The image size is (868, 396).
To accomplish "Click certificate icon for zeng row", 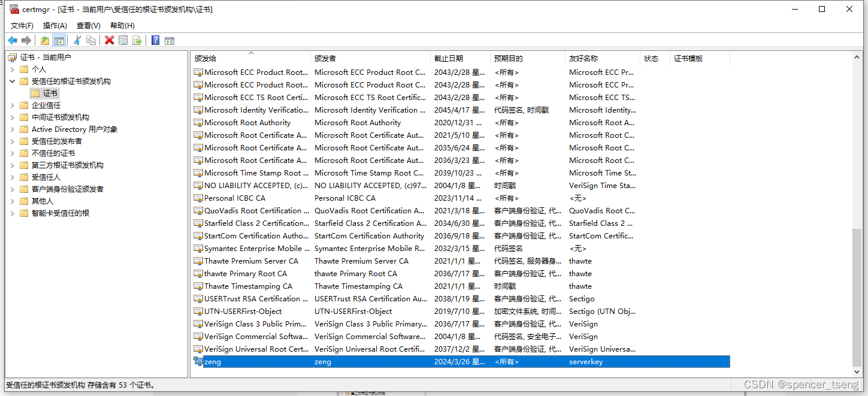I will [198, 362].
